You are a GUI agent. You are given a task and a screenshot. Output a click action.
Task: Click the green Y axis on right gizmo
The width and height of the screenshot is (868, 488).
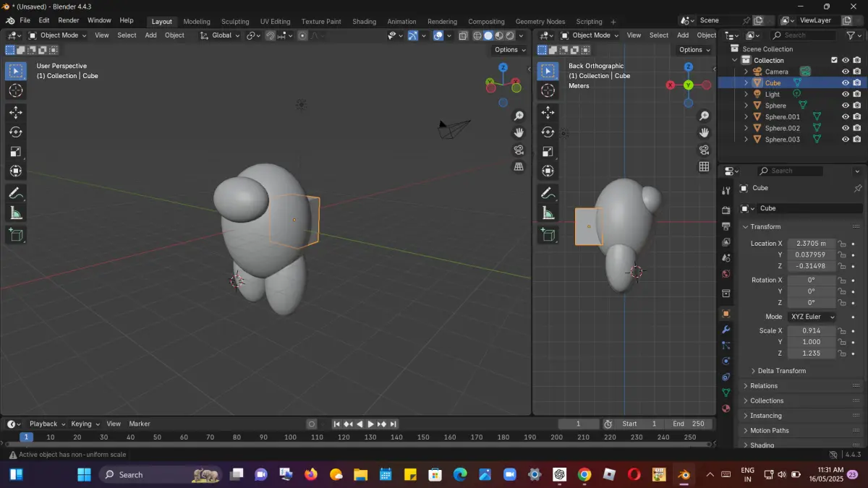coord(689,85)
